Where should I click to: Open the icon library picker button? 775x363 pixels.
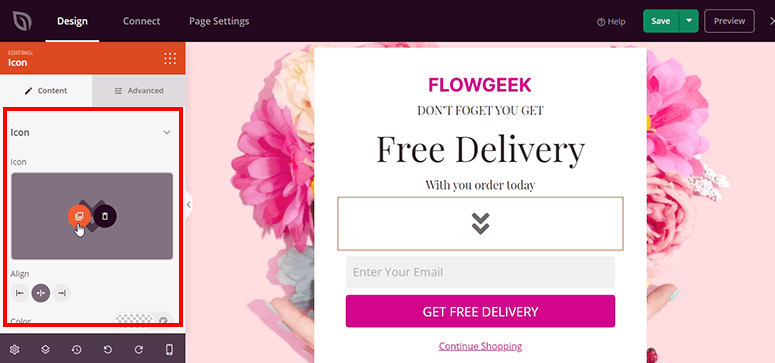tap(79, 216)
